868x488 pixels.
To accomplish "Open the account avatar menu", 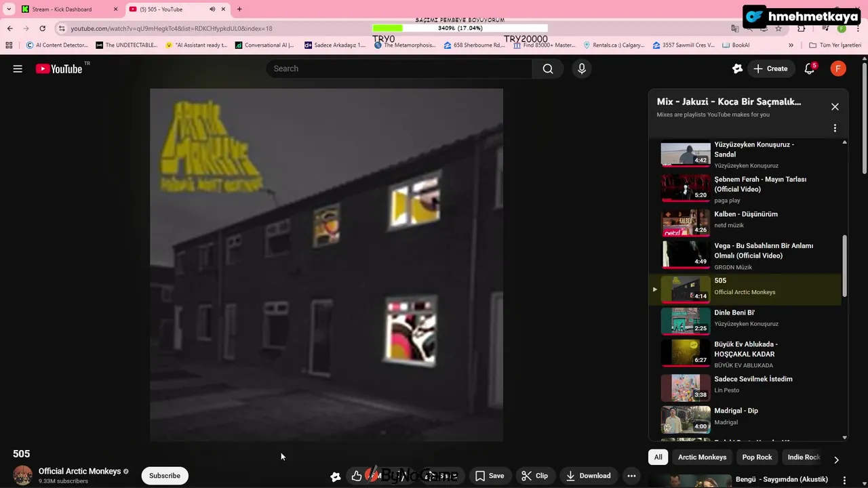I will [x=838, y=68].
